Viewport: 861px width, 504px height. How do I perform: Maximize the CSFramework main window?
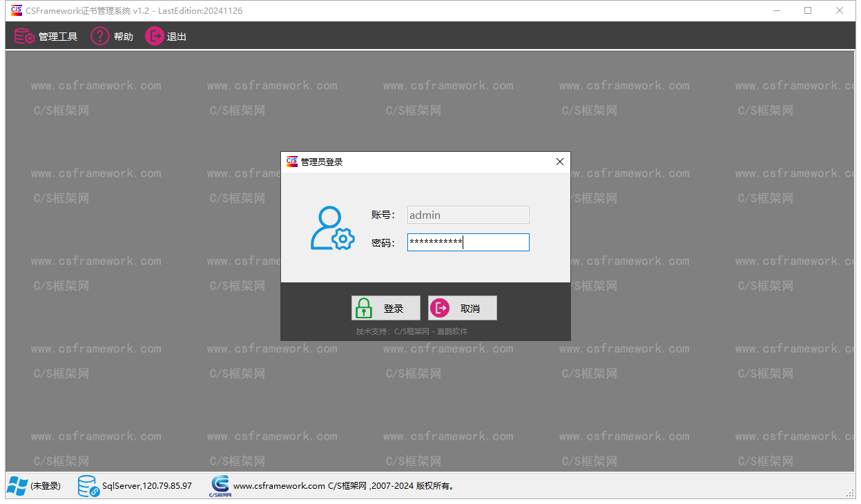click(808, 10)
